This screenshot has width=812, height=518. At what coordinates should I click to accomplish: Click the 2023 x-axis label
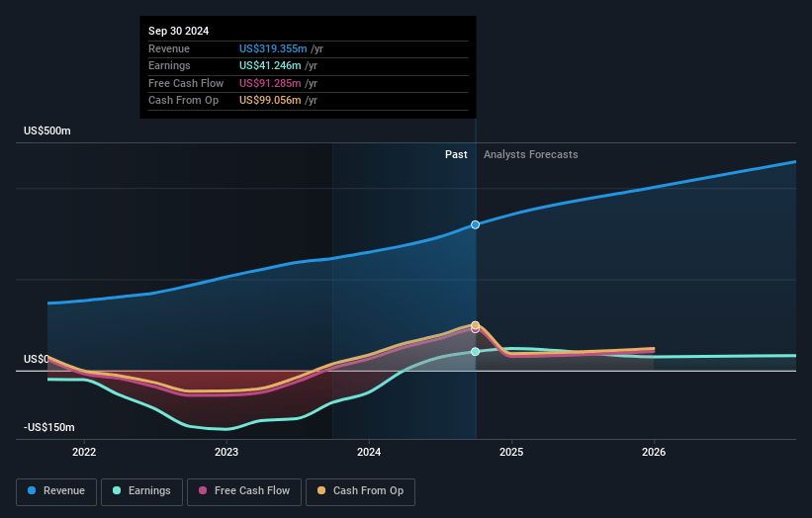click(x=226, y=452)
